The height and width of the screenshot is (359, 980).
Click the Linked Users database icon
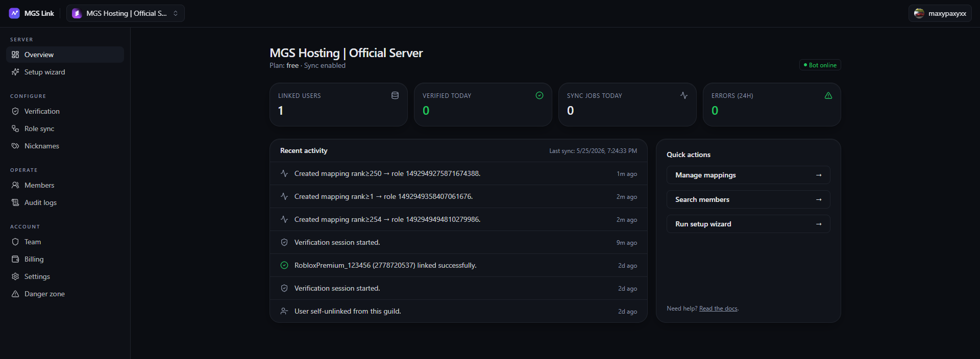click(x=395, y=95)
